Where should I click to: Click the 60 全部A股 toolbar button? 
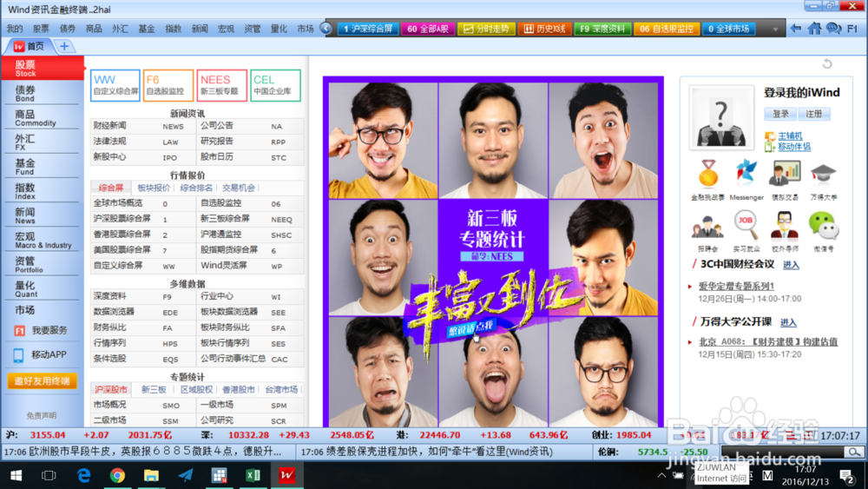click(427, 29)
